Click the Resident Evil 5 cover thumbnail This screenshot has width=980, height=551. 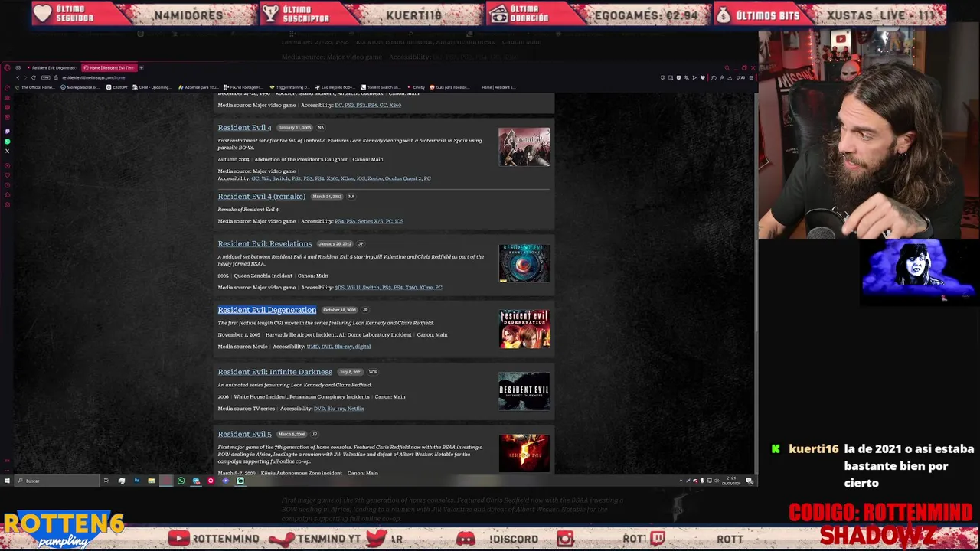coord(524,453)
